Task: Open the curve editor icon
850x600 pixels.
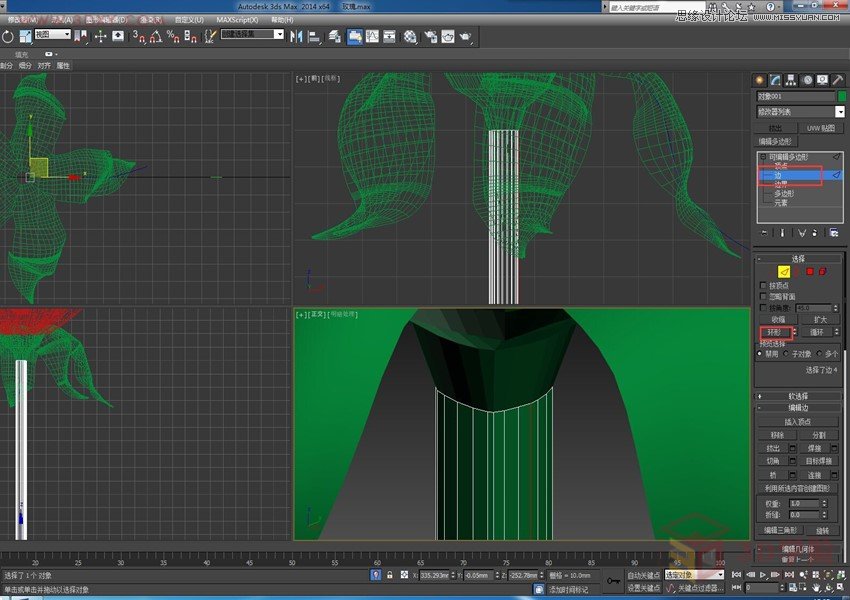Action: pyautogui.click(x=372, y=36)
